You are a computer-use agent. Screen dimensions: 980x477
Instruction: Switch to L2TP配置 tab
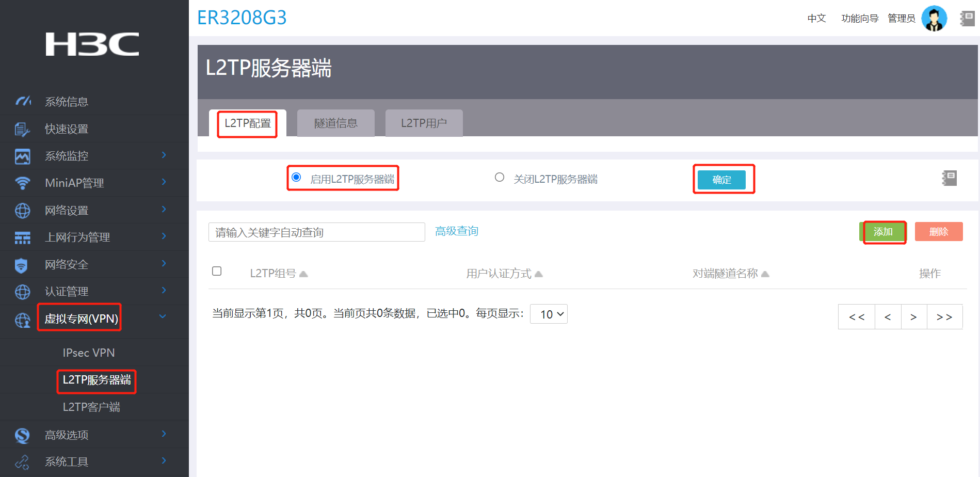248,123
